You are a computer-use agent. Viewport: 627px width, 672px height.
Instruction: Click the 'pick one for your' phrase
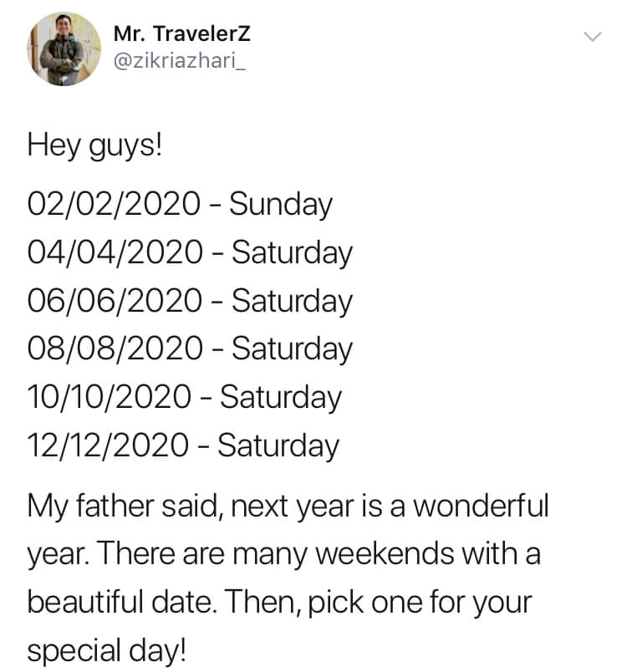(420, 603)
